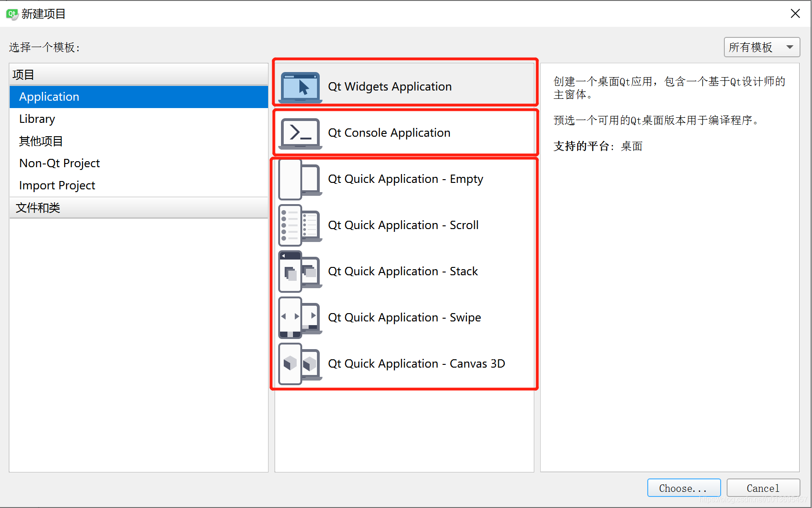Screen dimensions: 812x508
Task: Select Qt Quick Application - Swipe label
Action: [x=405, y=318]
